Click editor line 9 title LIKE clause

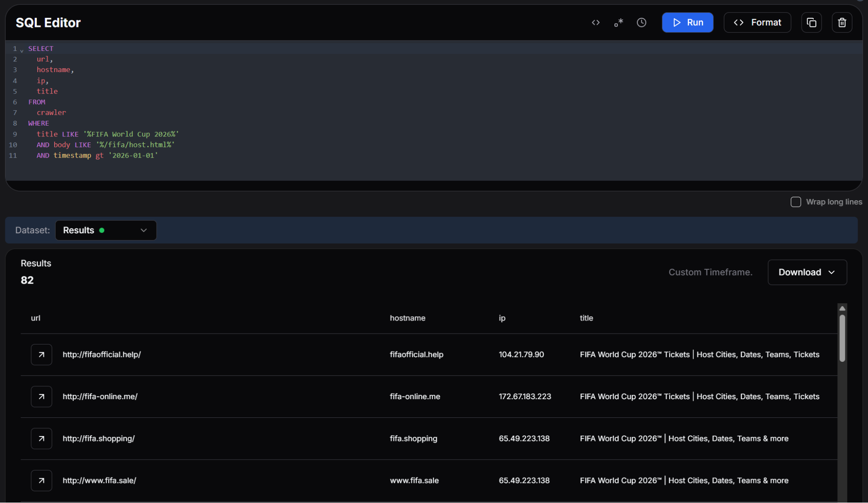click(108, 134)
